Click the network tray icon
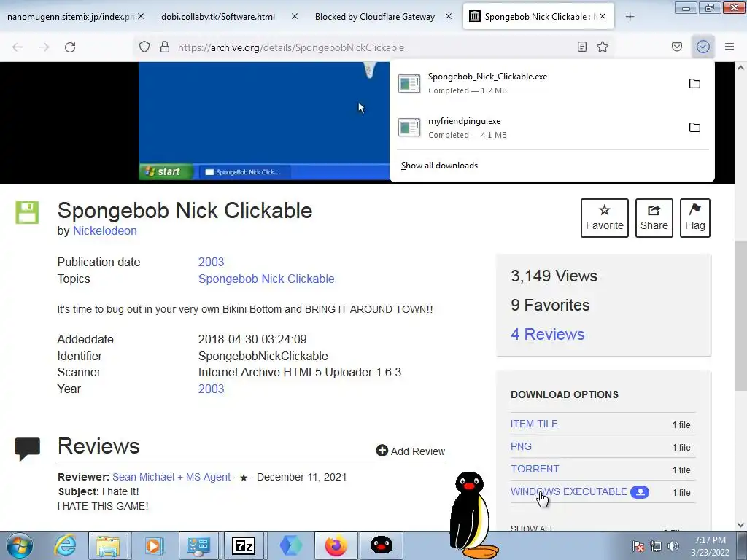 [x=656, y=546]
